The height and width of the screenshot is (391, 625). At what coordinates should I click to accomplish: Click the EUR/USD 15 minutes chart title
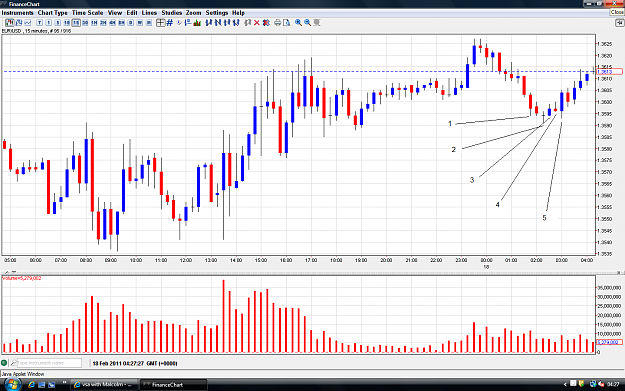coord(36,31)
